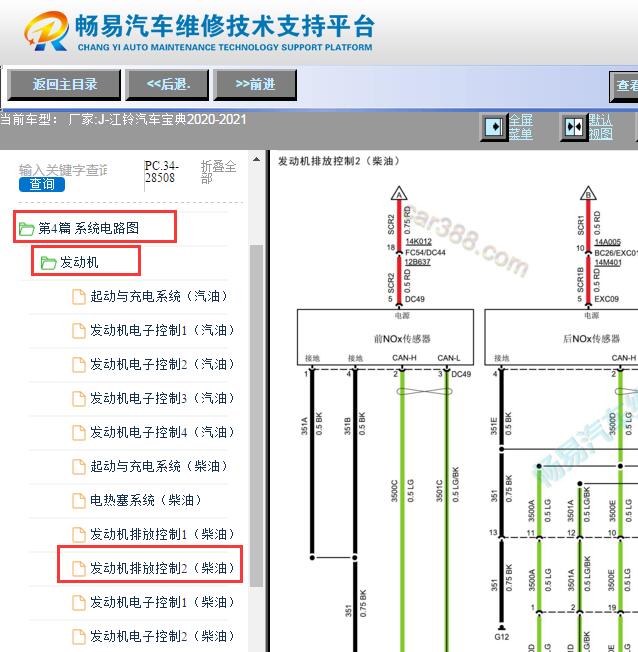Open 发动机电子控制4（汽油）page
Image resolution: width=638 pixels, height=652 pixels.
pos(162,432)
